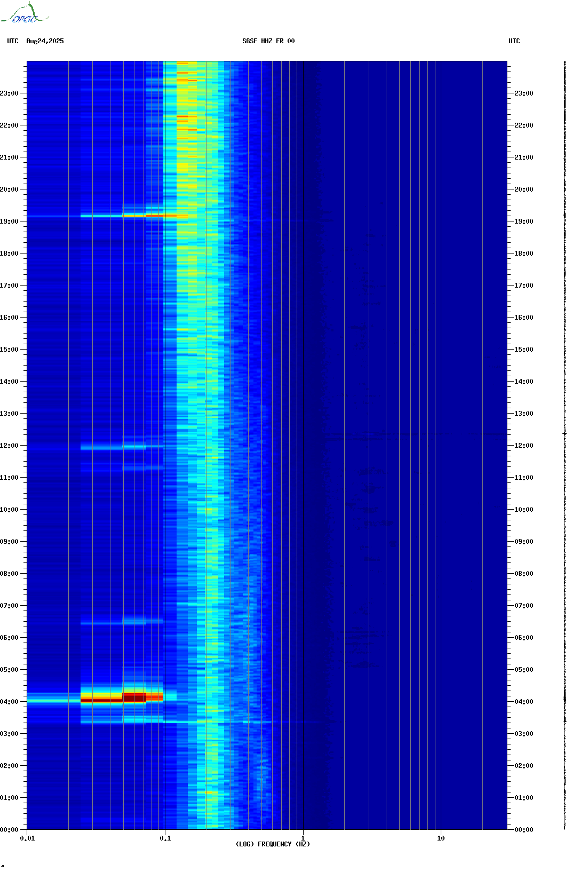
Task: Click 19:00 on the left time axis
Action: [9, 221]
